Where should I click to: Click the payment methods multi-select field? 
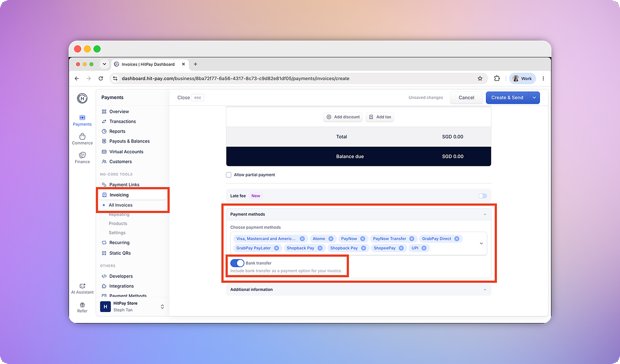(358, 243)
